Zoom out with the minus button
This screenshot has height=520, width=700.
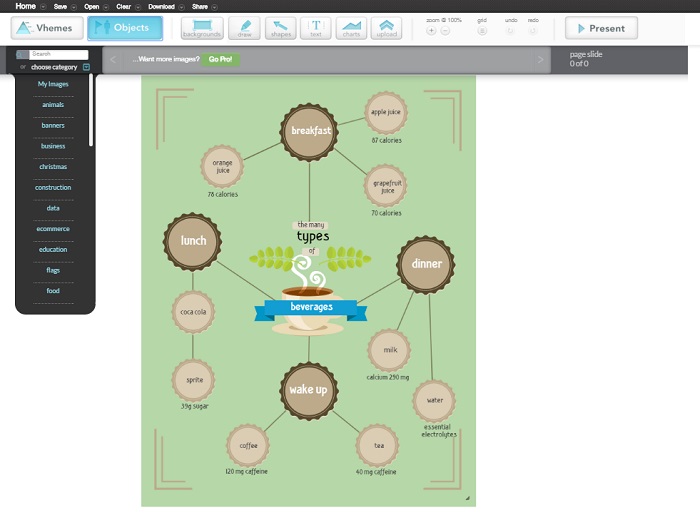445,31
